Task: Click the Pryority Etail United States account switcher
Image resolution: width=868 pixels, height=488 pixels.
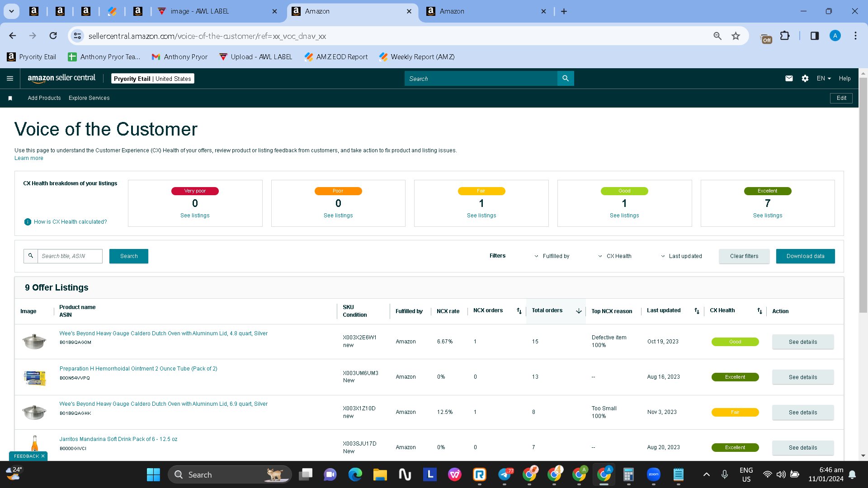Action: pyautogui.click(x=153, y=79)
